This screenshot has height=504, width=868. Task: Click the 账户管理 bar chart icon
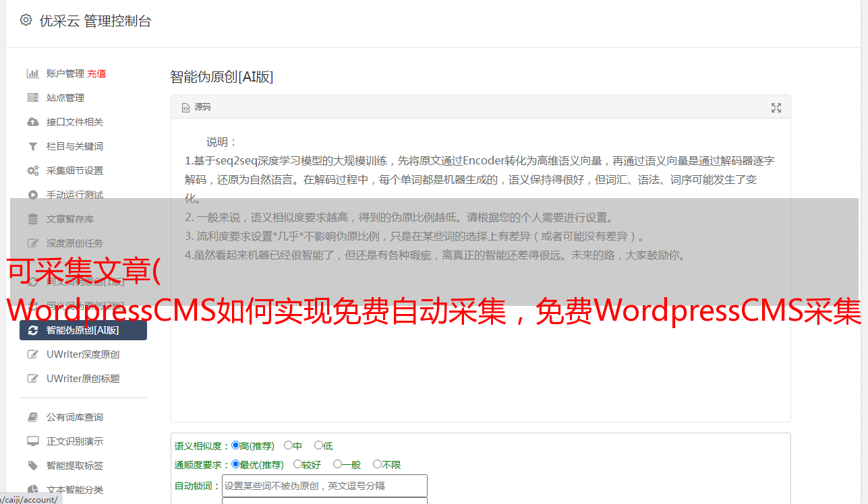pos(32,73)
